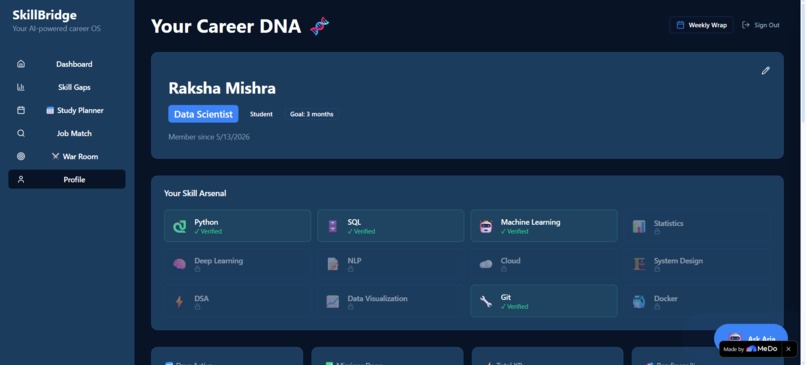Image resolution: width=806 pixels, height=365 pixels.
Task: Click the NLP document icon
Action: click(x=333, y=264)
